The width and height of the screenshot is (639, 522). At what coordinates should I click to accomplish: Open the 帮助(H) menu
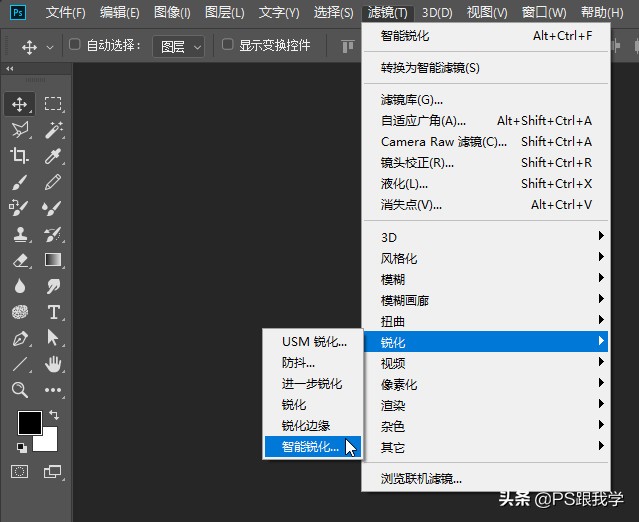(x=602, y=13)
